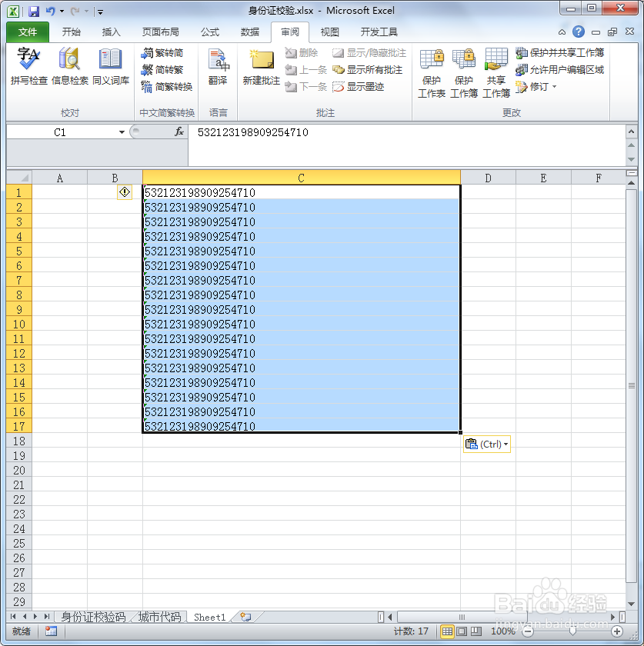Go to the next sheet tab arrow
This screenshot has height=646, width=644.
36,616
